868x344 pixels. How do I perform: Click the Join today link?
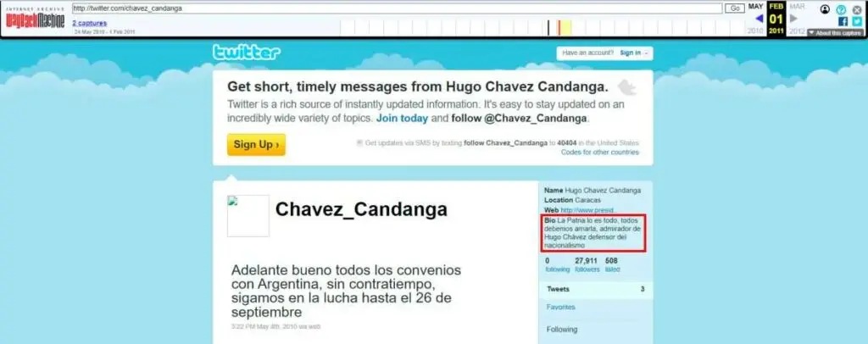[x=403, y=118]
